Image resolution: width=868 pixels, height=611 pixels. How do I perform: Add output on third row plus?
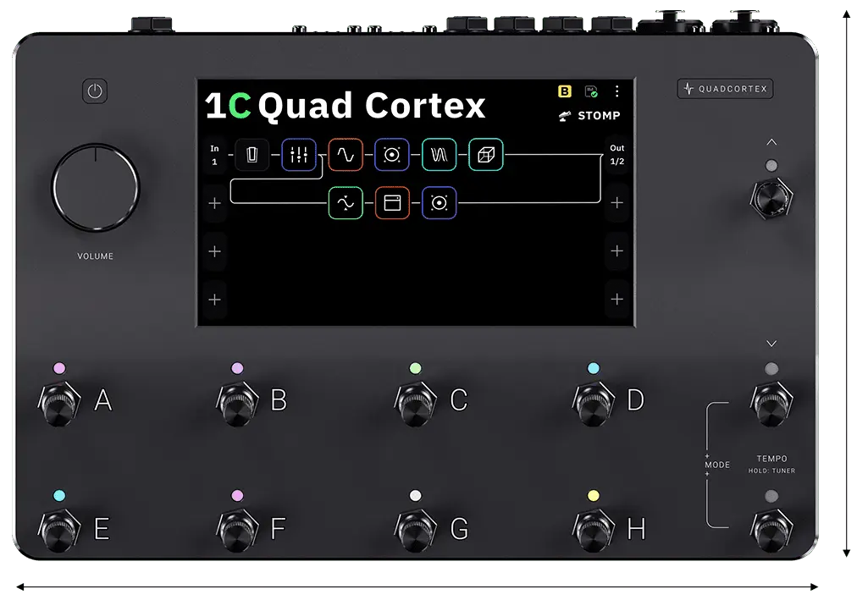pyautogui.click(x=617, y=251)
